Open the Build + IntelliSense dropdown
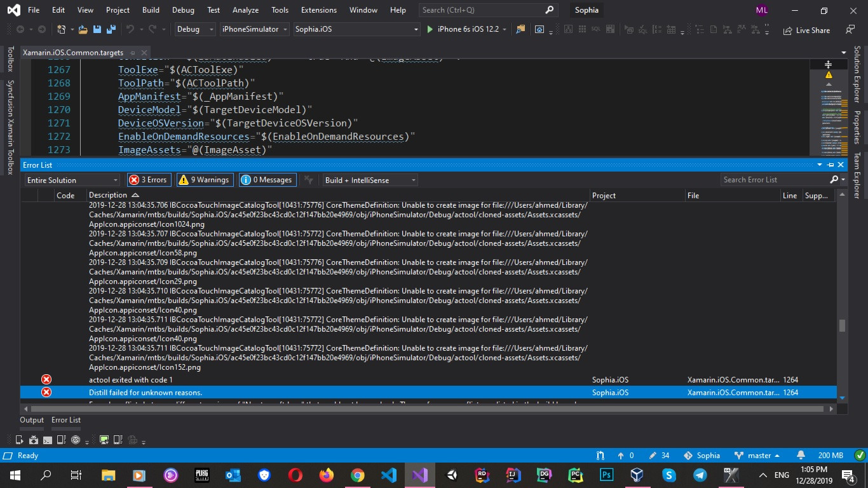 (370, 180)
